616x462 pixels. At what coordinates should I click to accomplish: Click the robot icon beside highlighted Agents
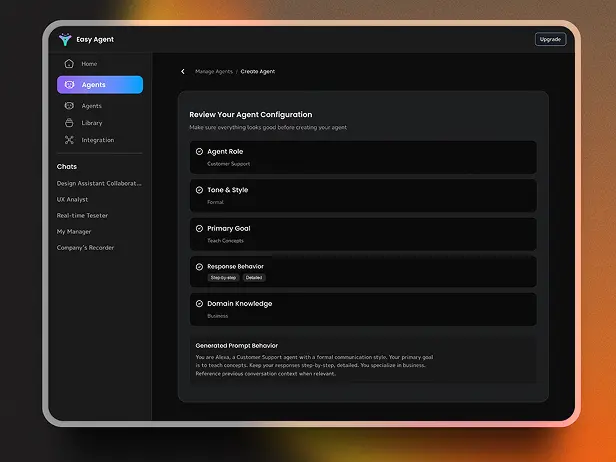pyautogui.click(x=69, y=85)
